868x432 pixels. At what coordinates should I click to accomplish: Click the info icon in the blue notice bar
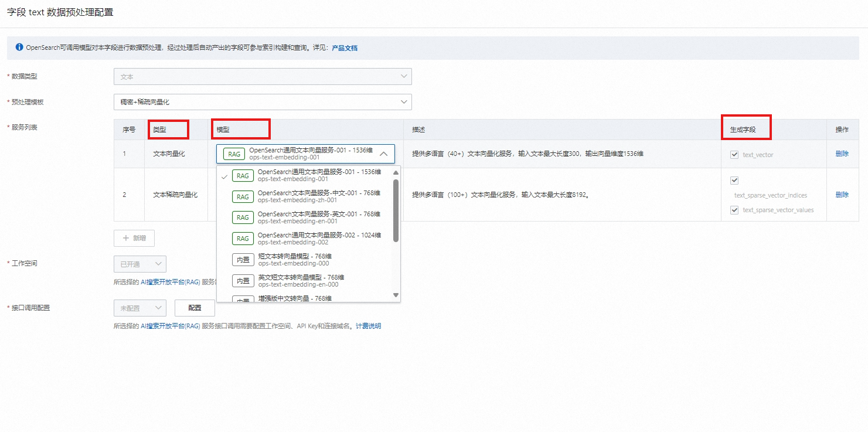pos(19,47)
